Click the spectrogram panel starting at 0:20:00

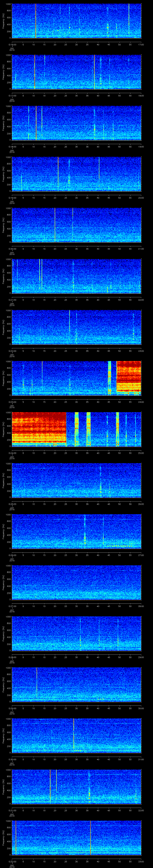pos(76,225)
